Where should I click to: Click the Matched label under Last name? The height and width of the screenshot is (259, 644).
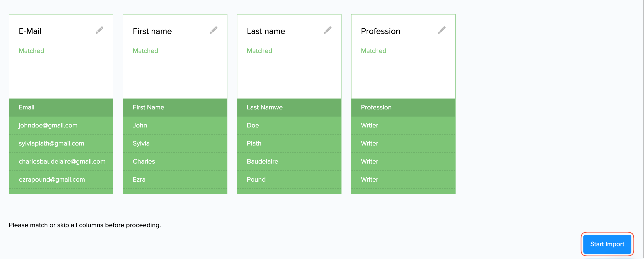259,51
